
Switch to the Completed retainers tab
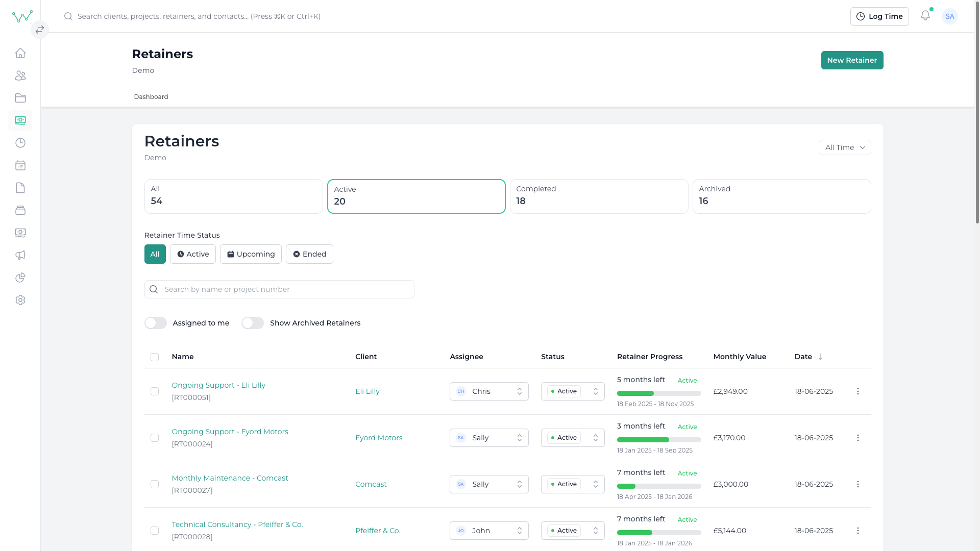pyautogui.click(x=598, y=196)
